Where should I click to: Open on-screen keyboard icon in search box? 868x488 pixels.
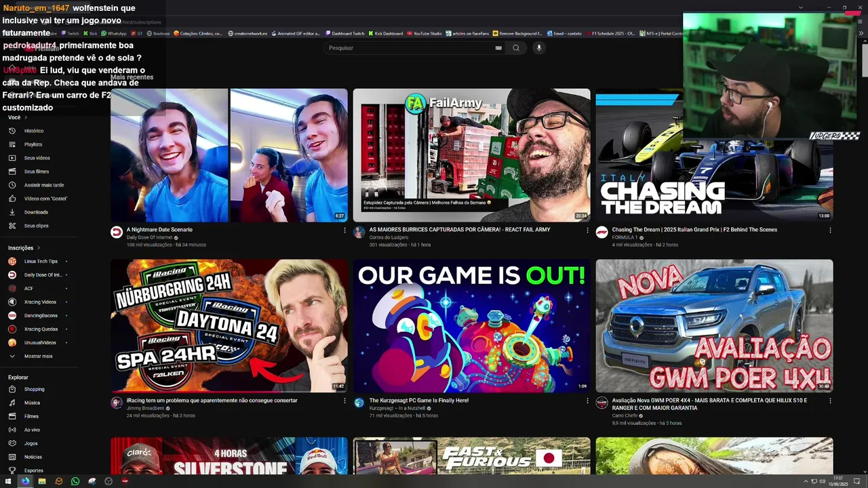(x=498, y=48)
